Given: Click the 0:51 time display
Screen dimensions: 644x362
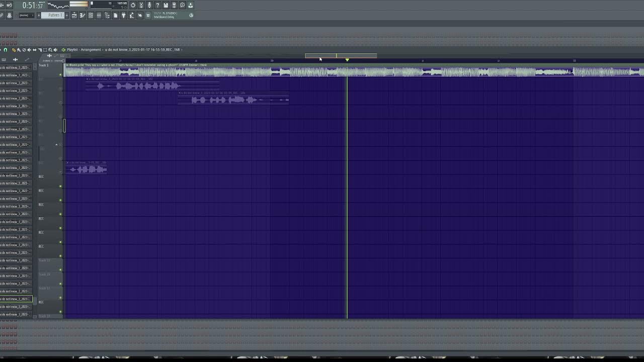Looking at the screenshot, I should (33, 6).
